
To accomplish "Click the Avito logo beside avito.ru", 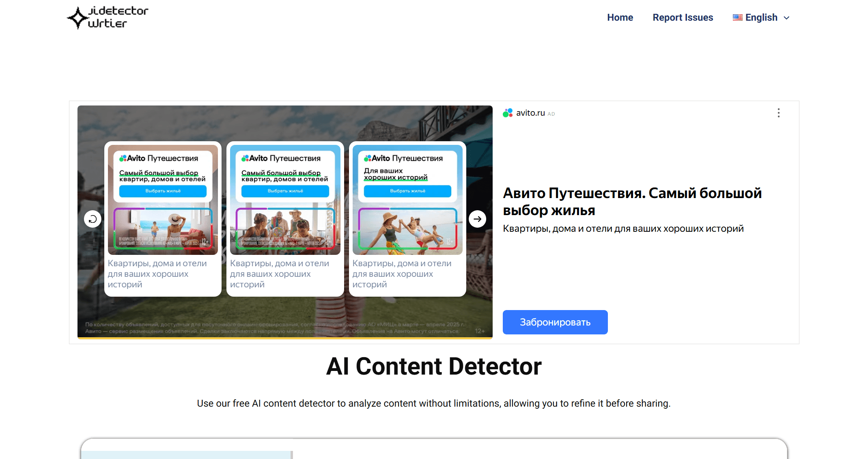I will coord(507,113).
